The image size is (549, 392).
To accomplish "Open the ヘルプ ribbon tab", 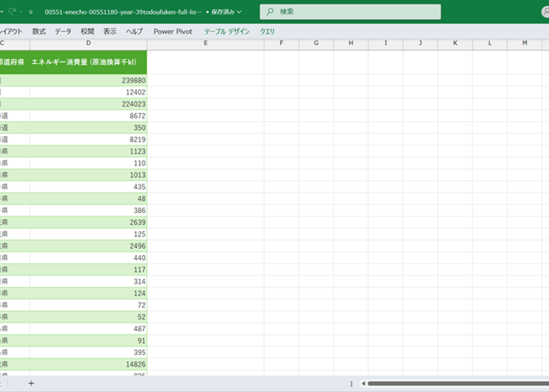I will 134,31.
